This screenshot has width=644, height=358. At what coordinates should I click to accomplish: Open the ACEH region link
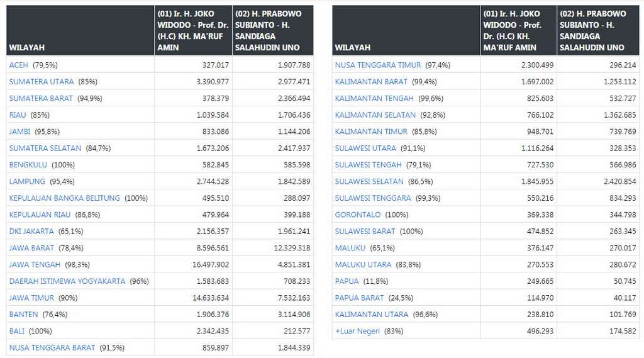point(19,65)
